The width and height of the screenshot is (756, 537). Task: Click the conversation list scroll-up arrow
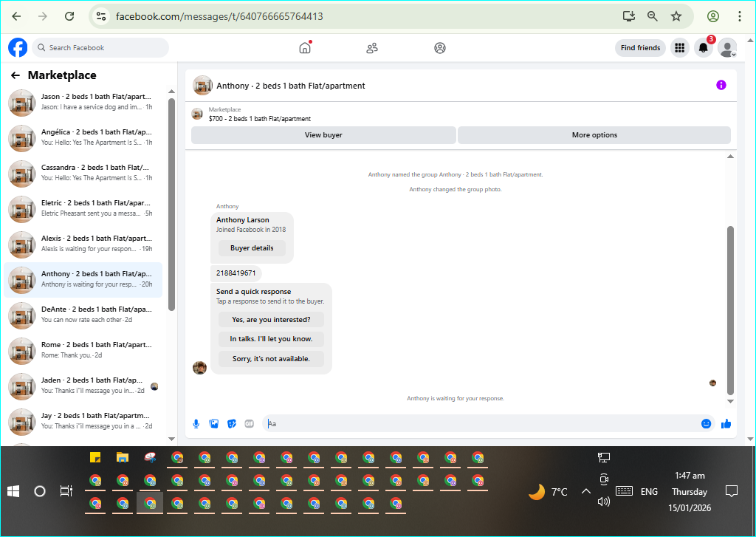[171, 91]
